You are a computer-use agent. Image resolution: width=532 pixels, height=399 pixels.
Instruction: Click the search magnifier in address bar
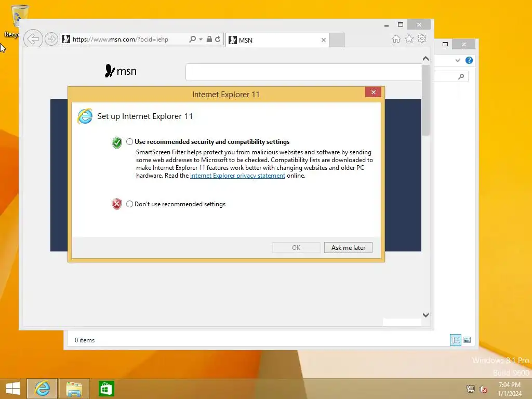point(192,39)
